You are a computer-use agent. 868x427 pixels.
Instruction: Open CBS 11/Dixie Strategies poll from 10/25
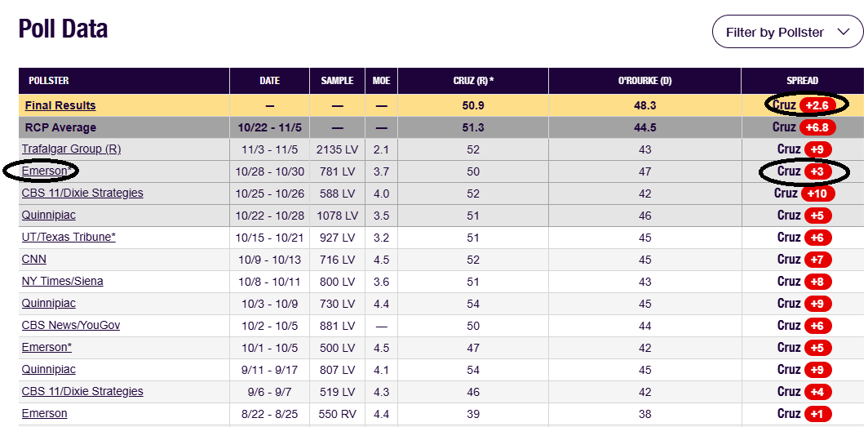[82, 193]
